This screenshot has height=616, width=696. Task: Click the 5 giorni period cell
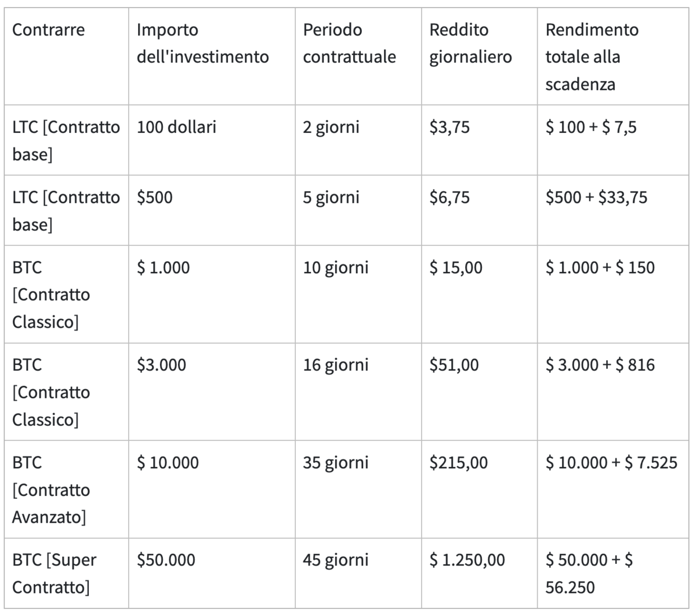[331, 197]
